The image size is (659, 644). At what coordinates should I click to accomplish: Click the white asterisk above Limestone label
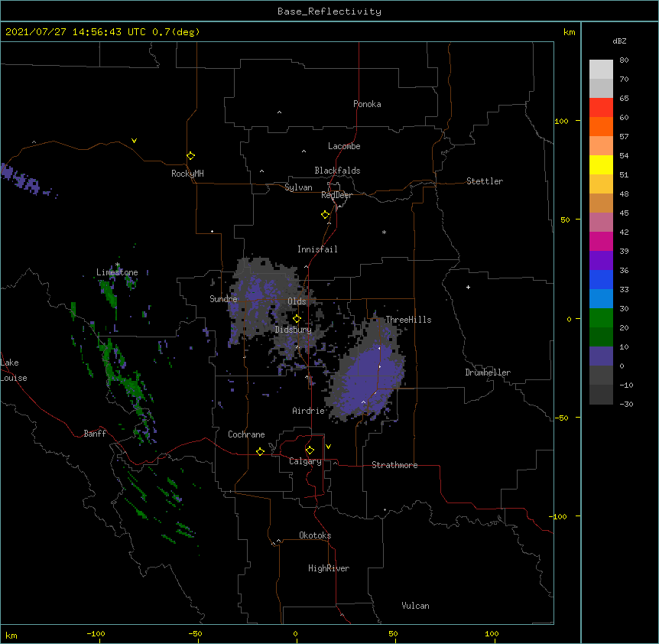pos(118,265)
